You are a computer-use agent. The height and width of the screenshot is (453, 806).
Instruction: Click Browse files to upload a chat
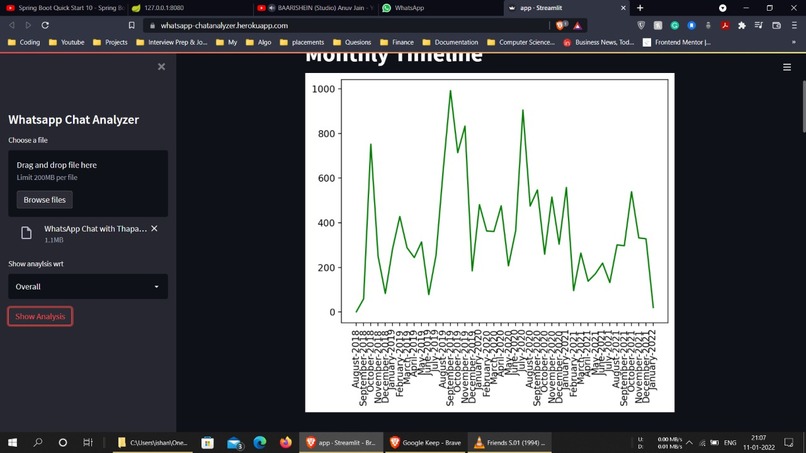(x=45, y=200)
